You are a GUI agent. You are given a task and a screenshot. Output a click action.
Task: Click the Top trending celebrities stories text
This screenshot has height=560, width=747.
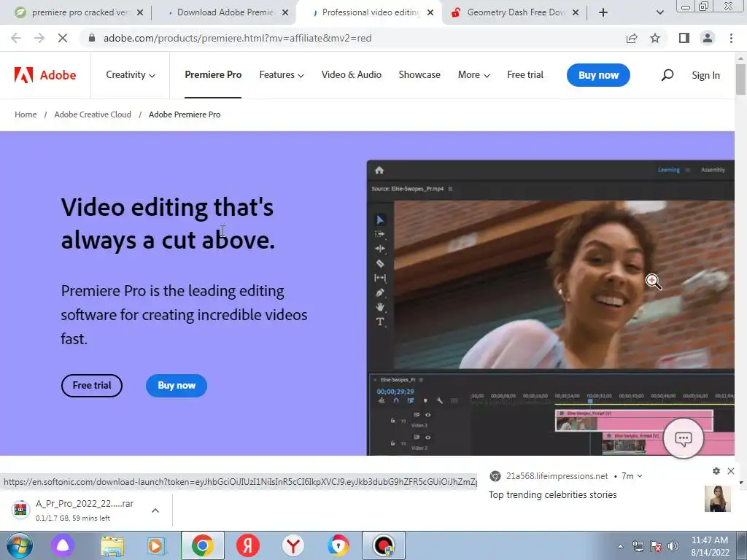[x=553, y=495]
